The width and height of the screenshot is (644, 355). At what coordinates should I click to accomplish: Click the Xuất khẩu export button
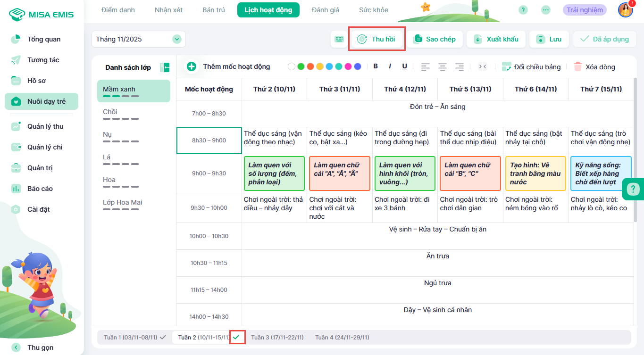pyautogui.click(x=496, y=39)
